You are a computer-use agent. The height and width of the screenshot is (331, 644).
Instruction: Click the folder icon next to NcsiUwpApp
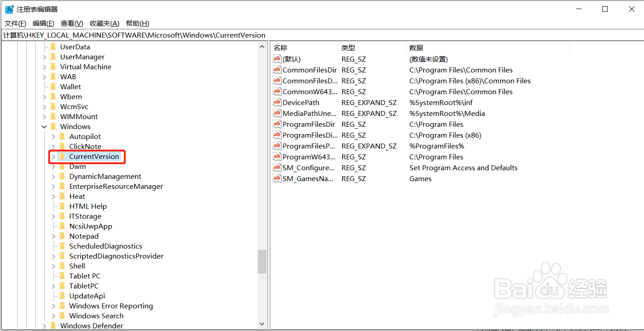tap(62, 226)
